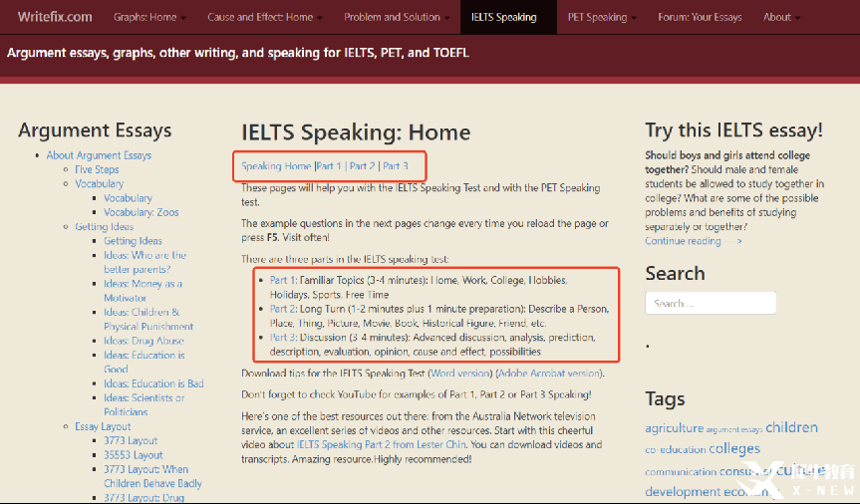Select the children tag

pyautogui.click(x=791, y=427)
